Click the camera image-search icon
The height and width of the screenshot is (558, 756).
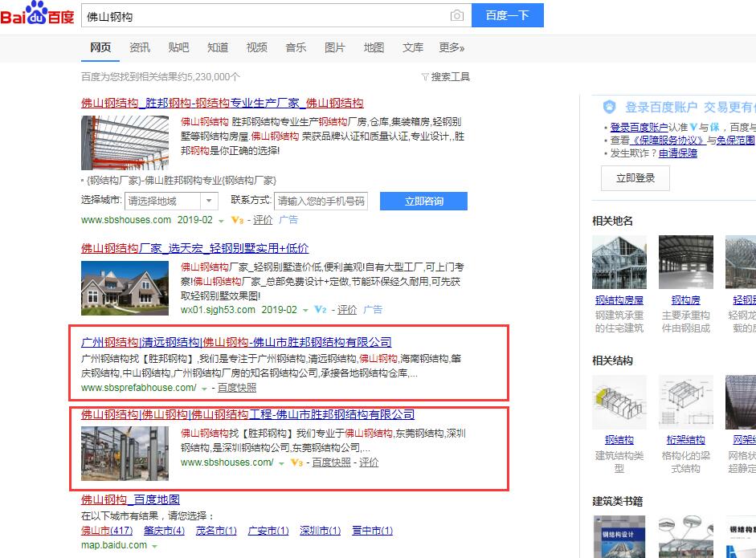[x=456, y=16]
